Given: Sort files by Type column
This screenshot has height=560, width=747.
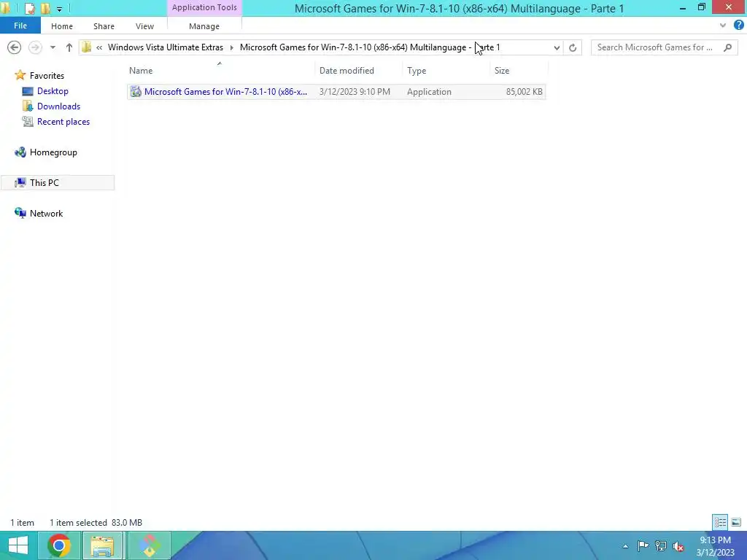Looking at the screenshot, I should (417, 71).
